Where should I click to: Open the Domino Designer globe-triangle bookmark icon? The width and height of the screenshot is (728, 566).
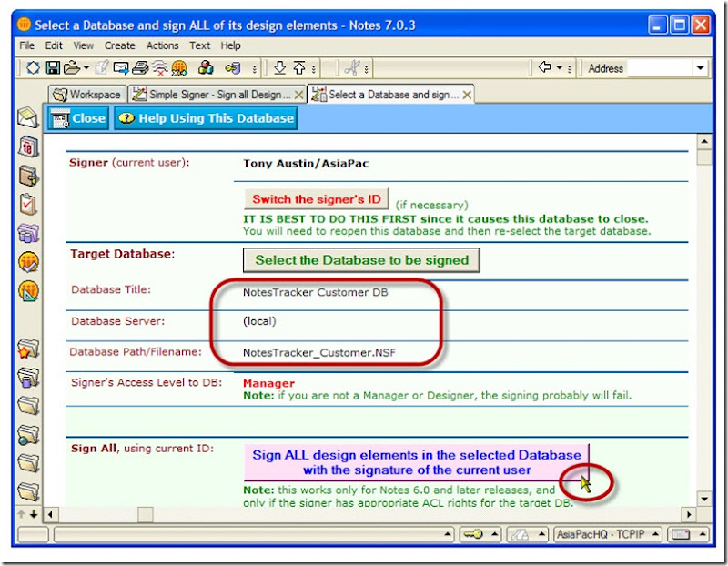[28, 291]
